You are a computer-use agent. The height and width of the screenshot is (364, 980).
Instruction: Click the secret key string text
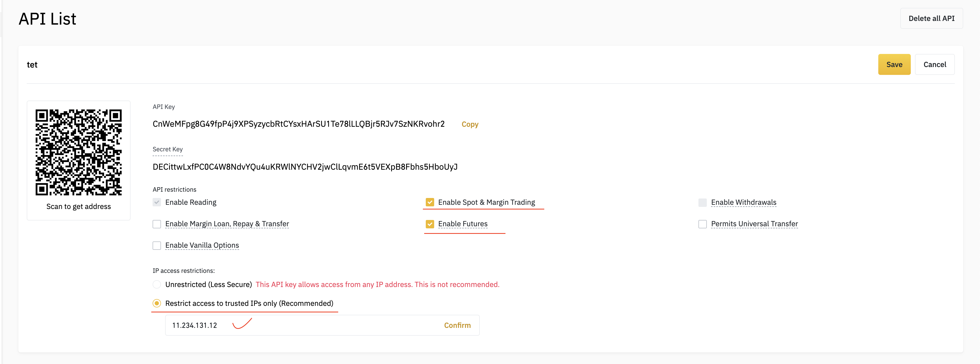305,167
